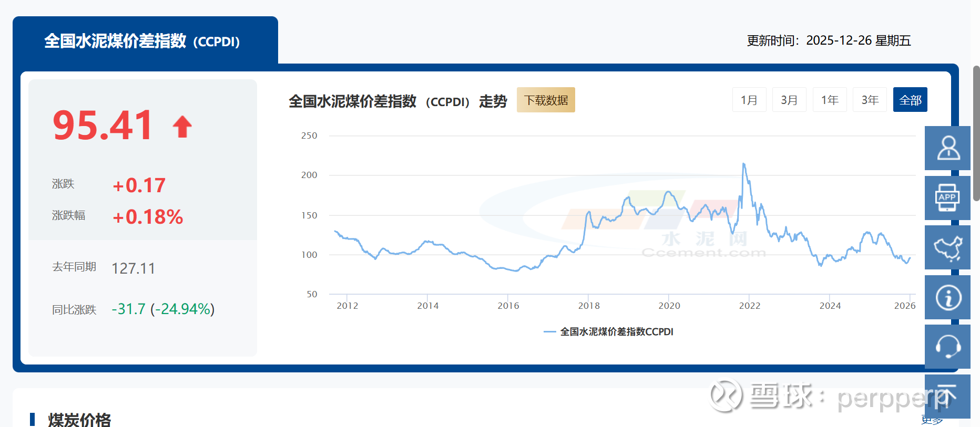Click the 2020 x-axis label
The height and width of the screenshot is (427, 980).
pos(669,306)
